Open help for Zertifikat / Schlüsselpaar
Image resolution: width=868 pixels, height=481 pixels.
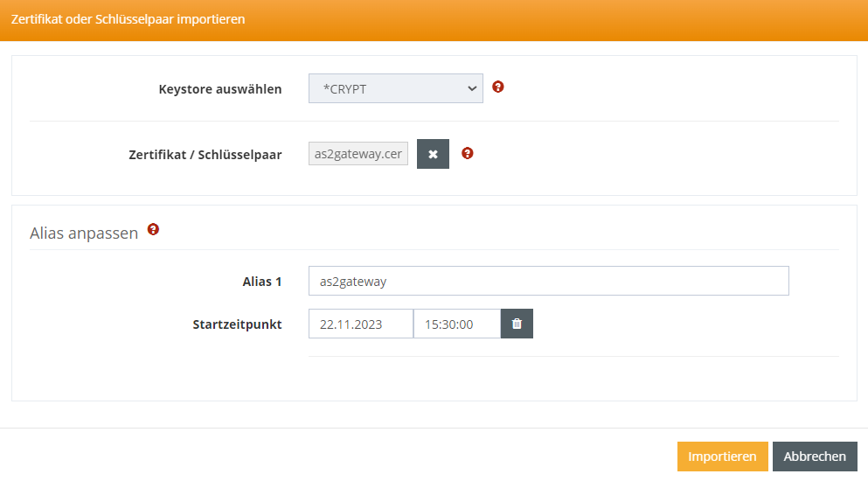click(468, 154)
